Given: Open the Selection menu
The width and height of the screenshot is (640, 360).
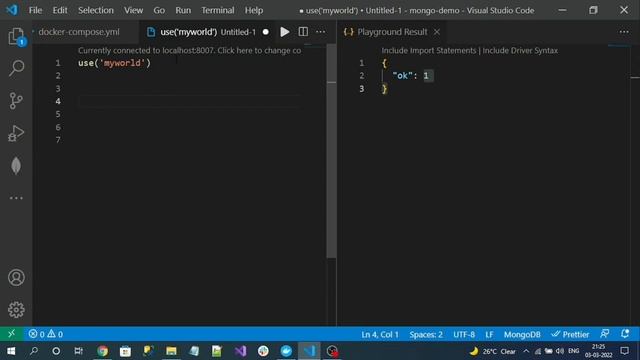Looking at the screenshot, I should (96, 10).
